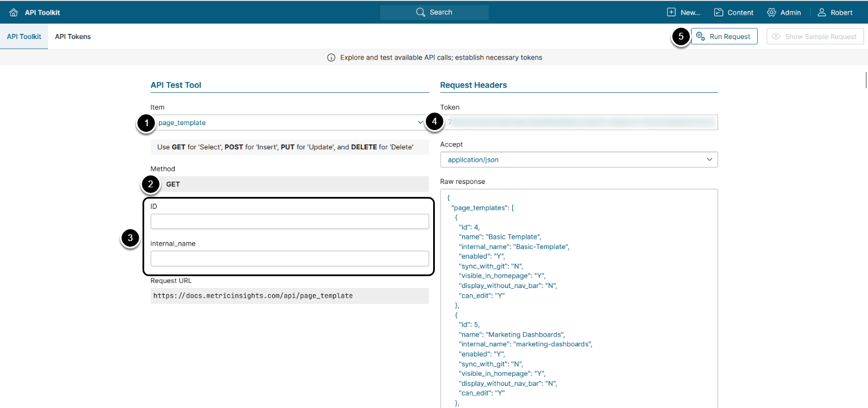The width and height of the screenshot is (868, 408).
Task: Go to the home page icon
Action: [14, 12]
